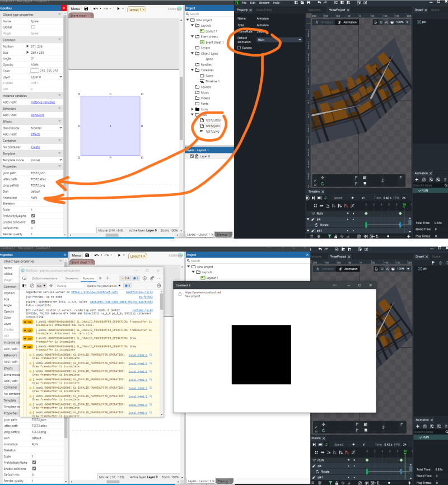The width and height of the screenshot is (448, 485).
Task: Click the white Color swatch
Action: pyautogui.click(x=35, y=71)
